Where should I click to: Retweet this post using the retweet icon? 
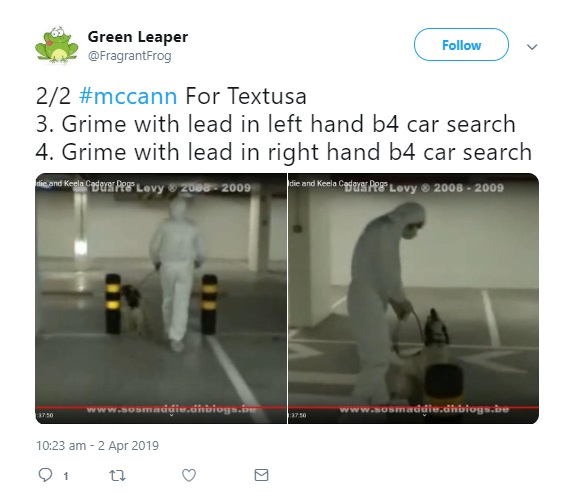pyautogui.click(x=117, y=475)
